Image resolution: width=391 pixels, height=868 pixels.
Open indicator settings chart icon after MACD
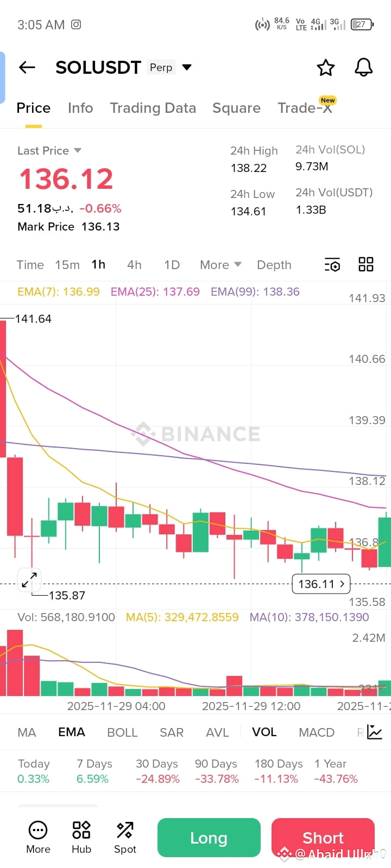[x=375, y=732]
